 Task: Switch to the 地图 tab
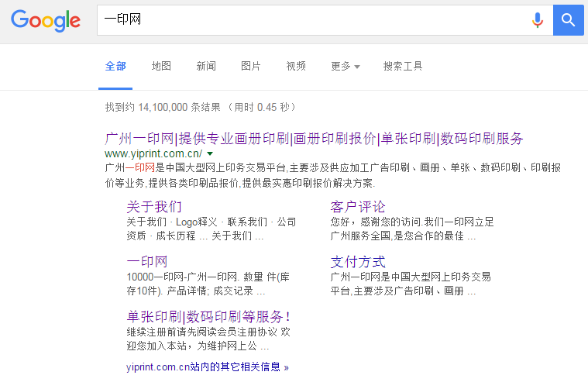pyautogui.click(x=161, y=67)
